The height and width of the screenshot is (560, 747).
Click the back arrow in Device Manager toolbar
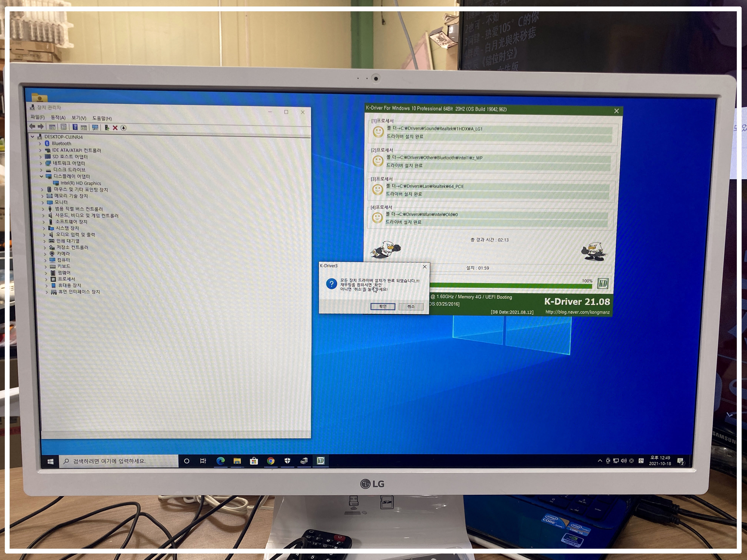[x=32, y=127]
